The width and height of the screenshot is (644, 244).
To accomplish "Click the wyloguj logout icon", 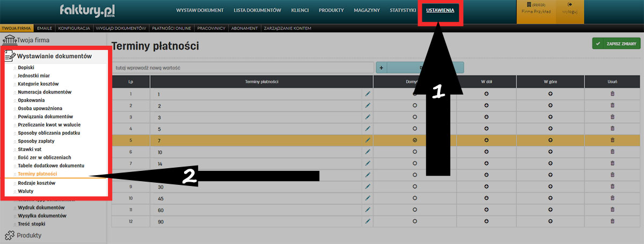I will 569,5.
